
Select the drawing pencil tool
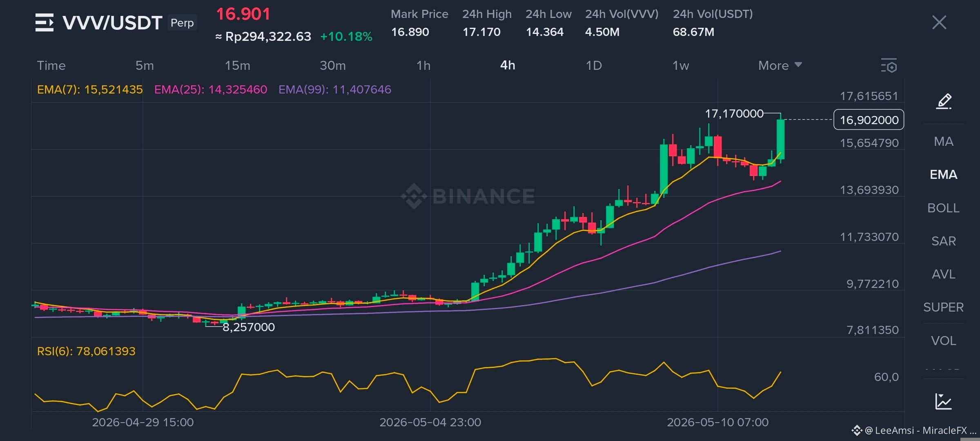pos(944,101)
